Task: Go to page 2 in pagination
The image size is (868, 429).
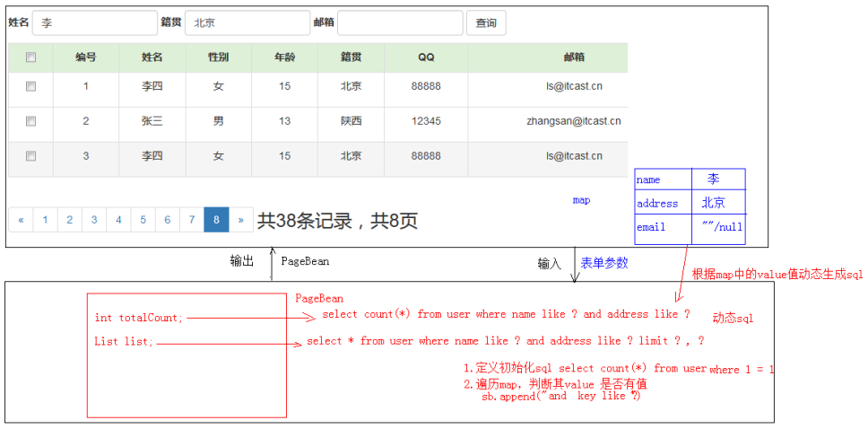Action: pyautogui.click(x=70, y=220)
